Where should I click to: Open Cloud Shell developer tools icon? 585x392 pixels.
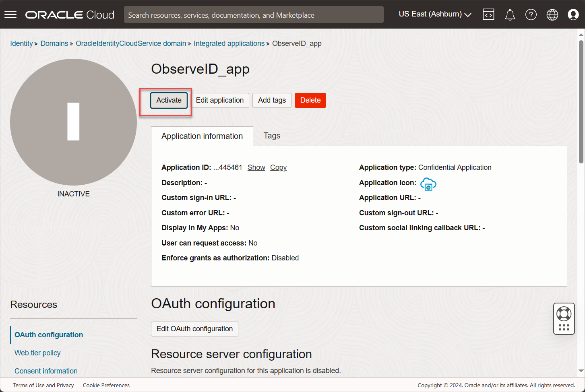click(x=488, y=14)
